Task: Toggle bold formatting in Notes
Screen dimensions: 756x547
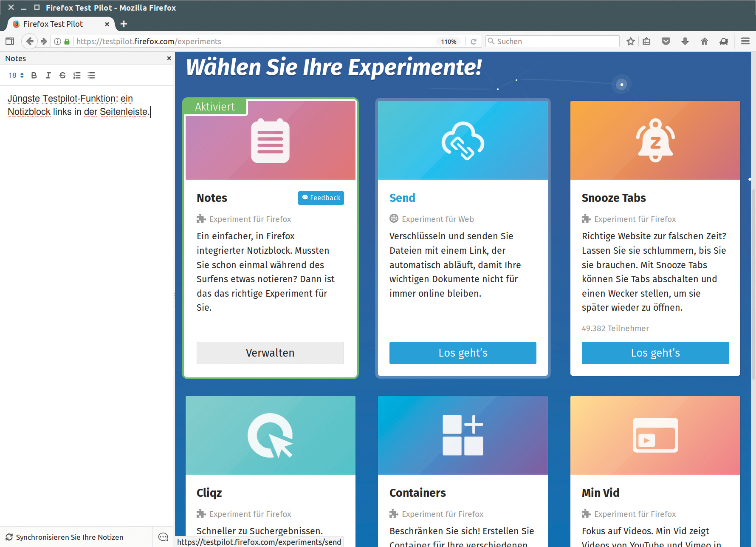Action: [x=34, y=75]
